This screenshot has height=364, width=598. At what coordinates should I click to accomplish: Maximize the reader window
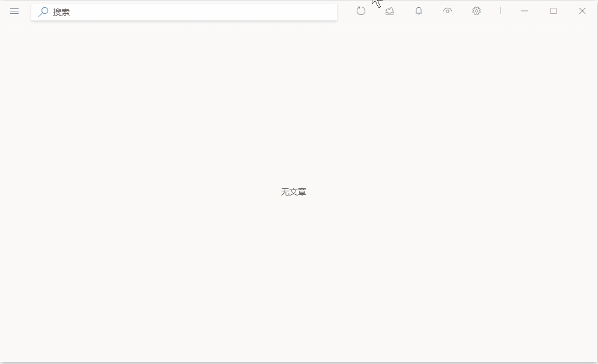553,11
